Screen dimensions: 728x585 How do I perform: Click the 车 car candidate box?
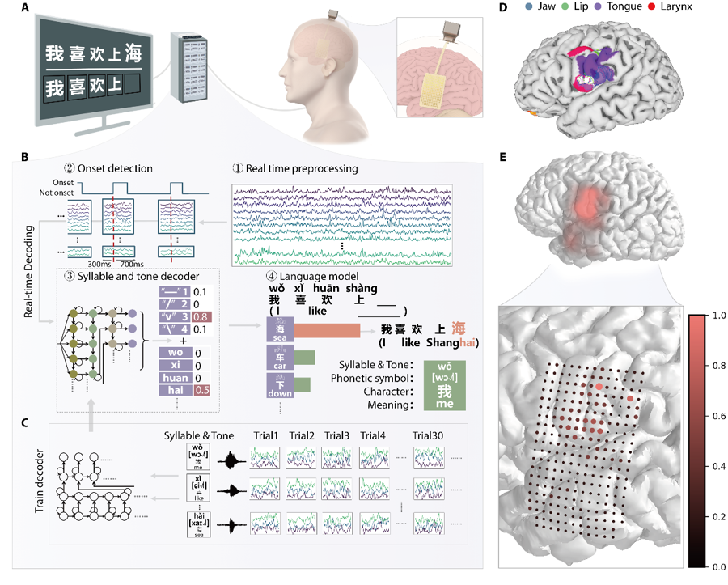point(279,358)
